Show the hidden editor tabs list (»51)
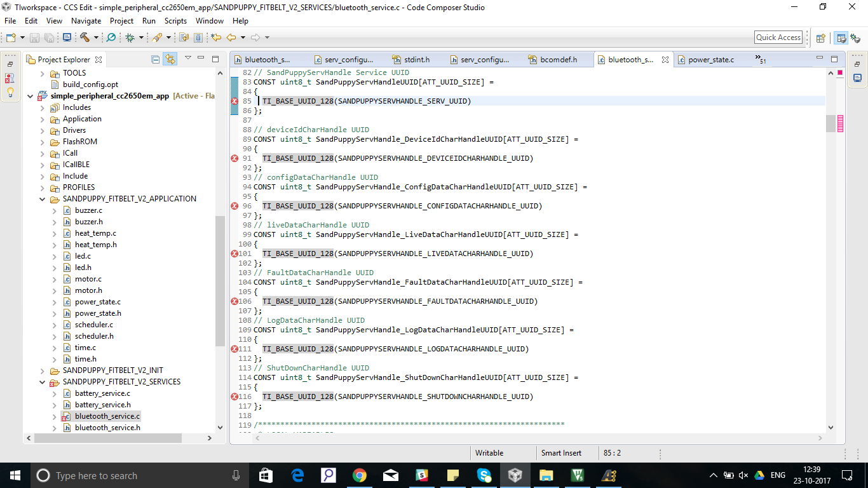Viewport: 868px width, 488px height. point(760,59)
